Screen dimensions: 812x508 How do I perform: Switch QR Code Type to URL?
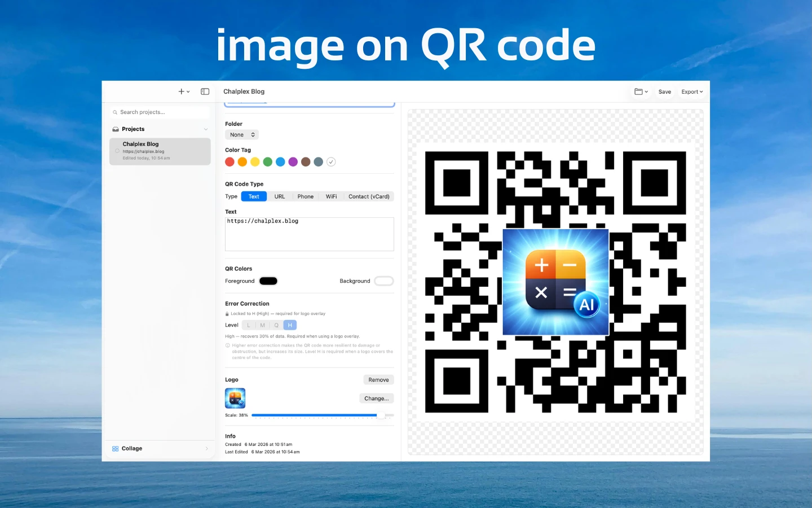(279, 196)
